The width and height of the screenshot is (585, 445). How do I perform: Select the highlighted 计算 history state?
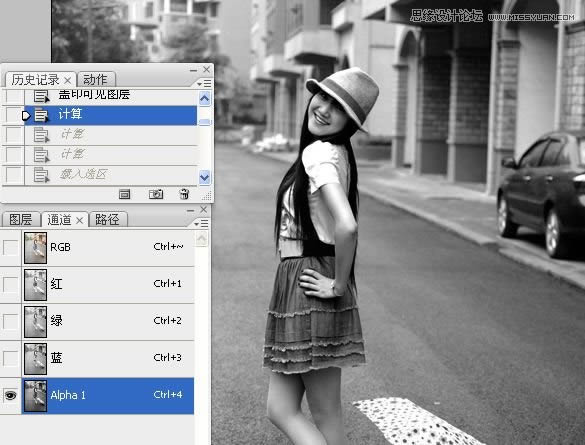[110, 115]
